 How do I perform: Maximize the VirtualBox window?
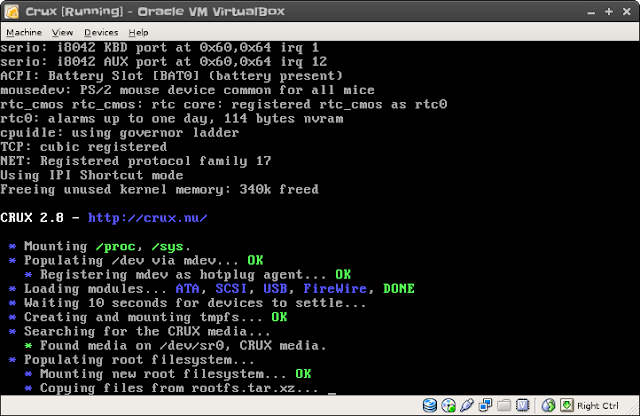click(609, 12)
